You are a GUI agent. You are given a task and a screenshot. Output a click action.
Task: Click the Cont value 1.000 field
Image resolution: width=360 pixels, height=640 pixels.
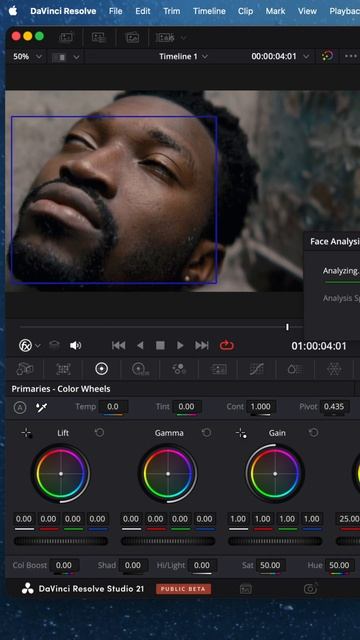coord(260,407)
